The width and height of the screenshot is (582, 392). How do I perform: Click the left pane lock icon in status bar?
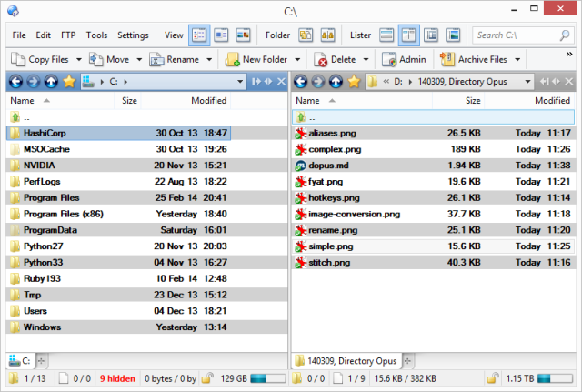207,378
